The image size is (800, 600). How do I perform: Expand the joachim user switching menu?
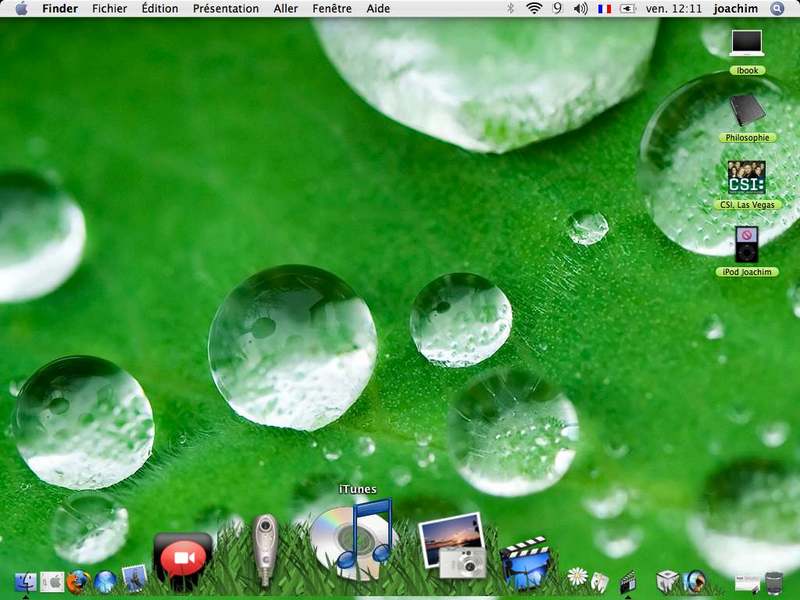(x=735, y=8)
